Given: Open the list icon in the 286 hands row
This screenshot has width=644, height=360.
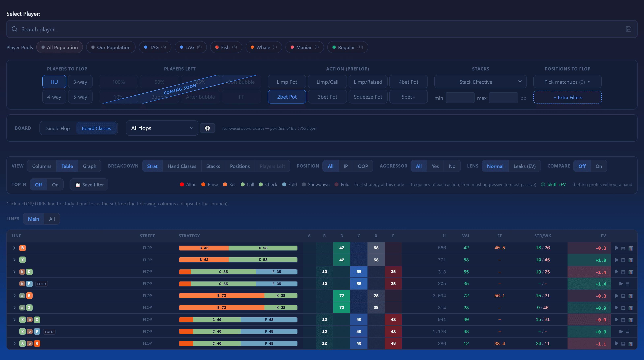Looking at the screenshot, I should [623, 344].
